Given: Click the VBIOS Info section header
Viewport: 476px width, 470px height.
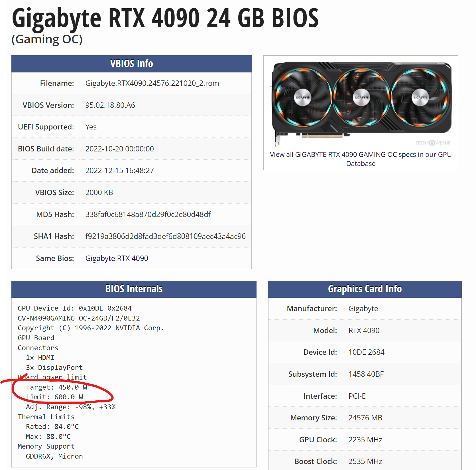Looking at the screenshot, I should 131,64.
